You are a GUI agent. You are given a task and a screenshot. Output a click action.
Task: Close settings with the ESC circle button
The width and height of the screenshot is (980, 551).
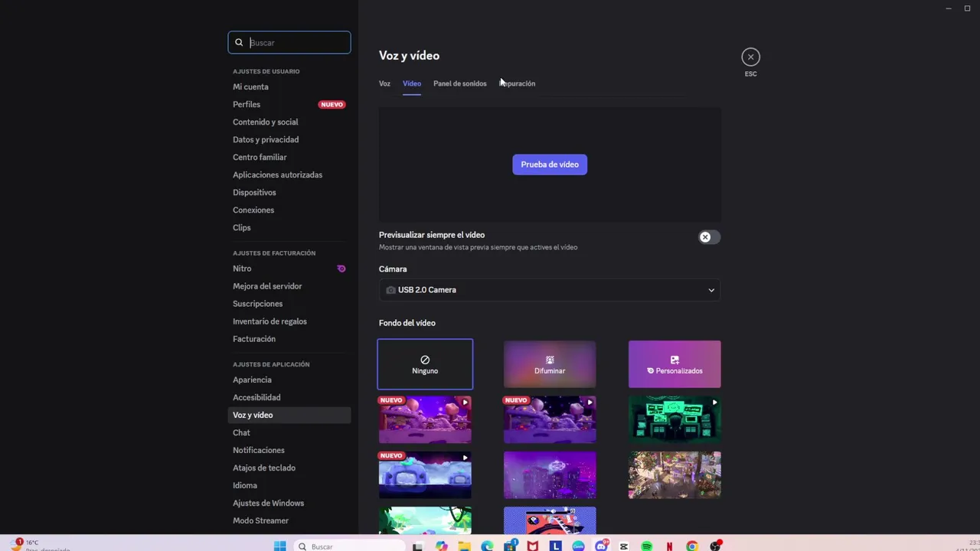click(750, 57)
